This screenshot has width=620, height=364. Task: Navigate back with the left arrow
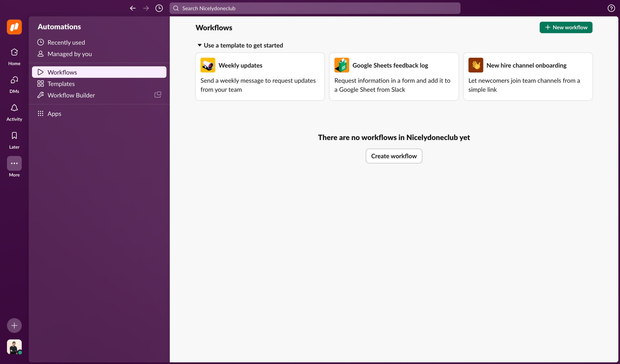[132, 8]
